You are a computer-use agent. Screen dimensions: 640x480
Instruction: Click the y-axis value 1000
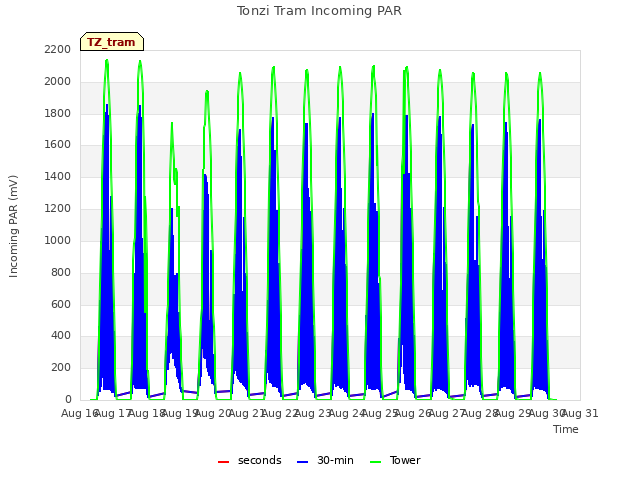point(58,240)
